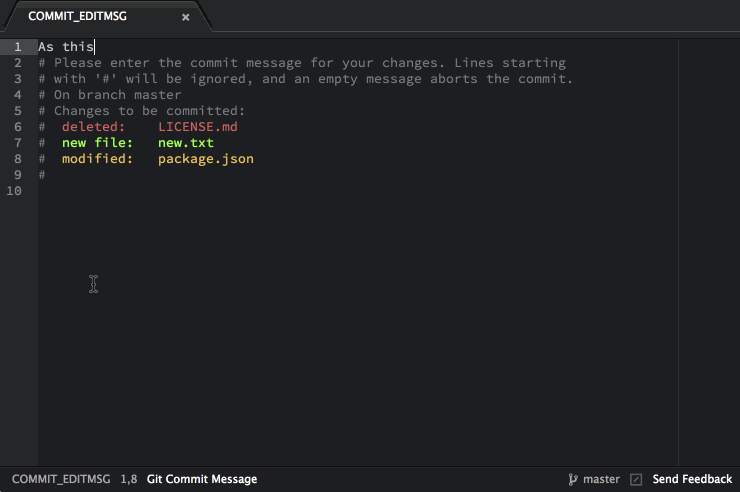
Task: Click line number 1 in the gutter
Action: (18, 47)
